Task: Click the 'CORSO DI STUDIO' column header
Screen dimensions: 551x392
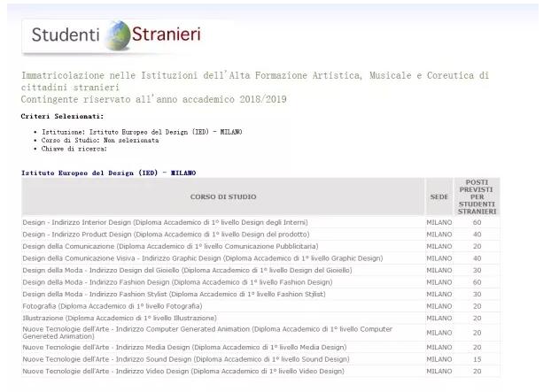Action: [x=223, y=196]
